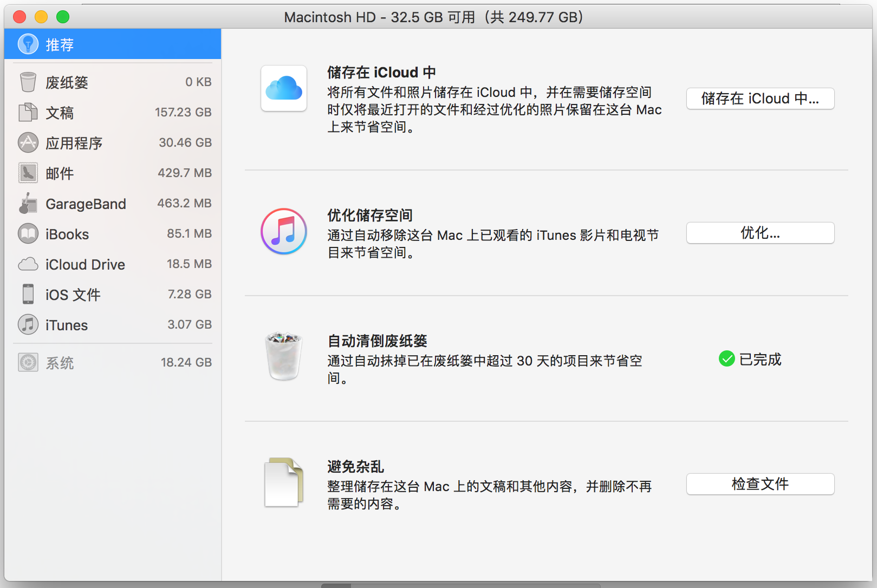Screen dimensions: 877x588
Task: Open GarageBand guitar icon in sidebar
Action: (28, 204)
